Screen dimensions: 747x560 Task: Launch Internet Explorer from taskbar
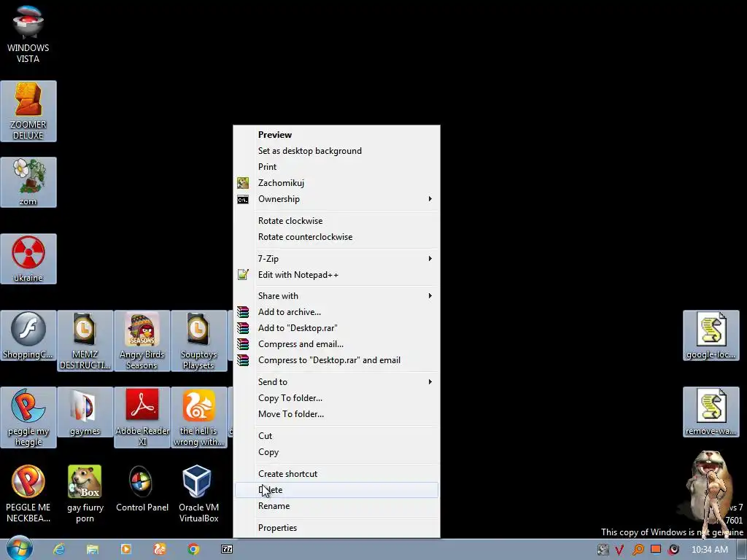click(59, 549)
